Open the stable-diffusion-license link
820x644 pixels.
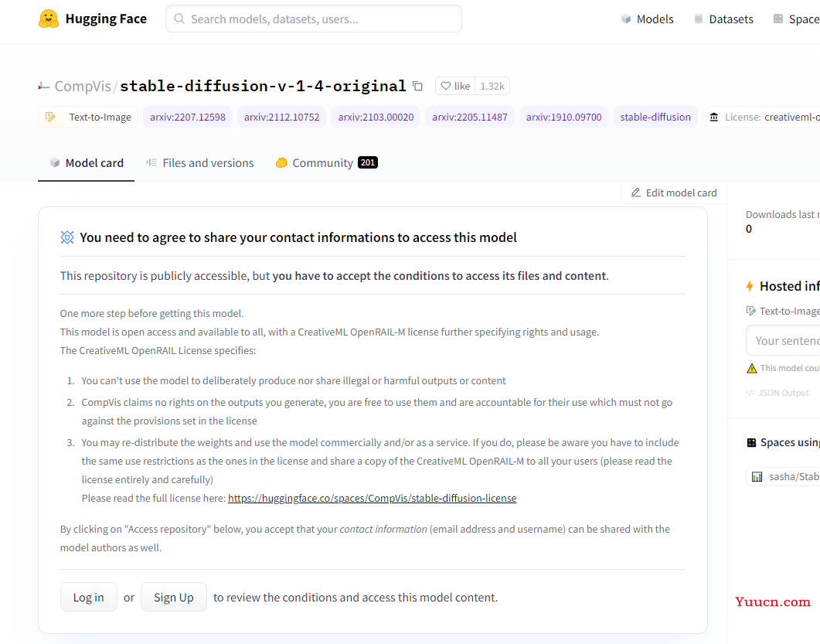click(x=372, y=498)
